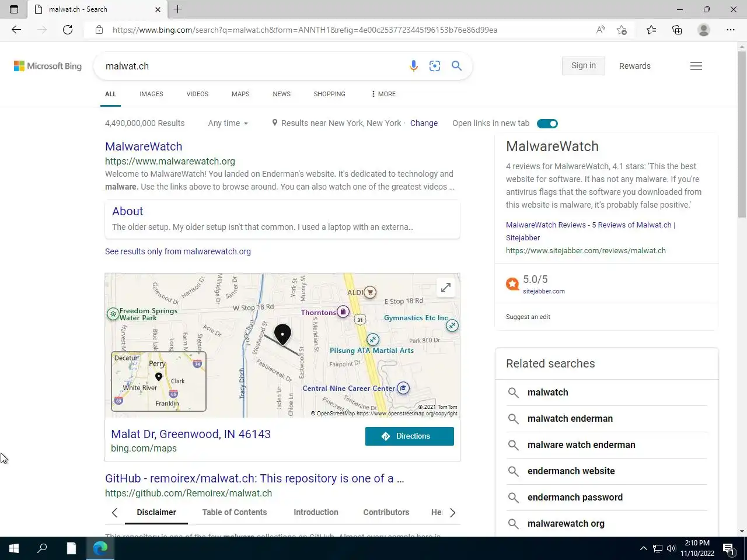This screenshot has width=747, height=560.
Task: Click the volume icon in system tray
Action: click(x=671, y=548)
